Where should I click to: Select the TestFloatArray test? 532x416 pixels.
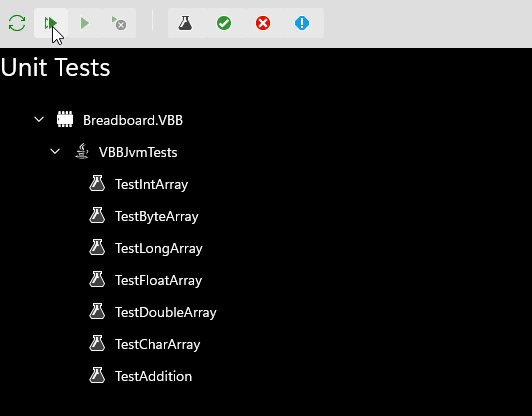pos(158,280)
